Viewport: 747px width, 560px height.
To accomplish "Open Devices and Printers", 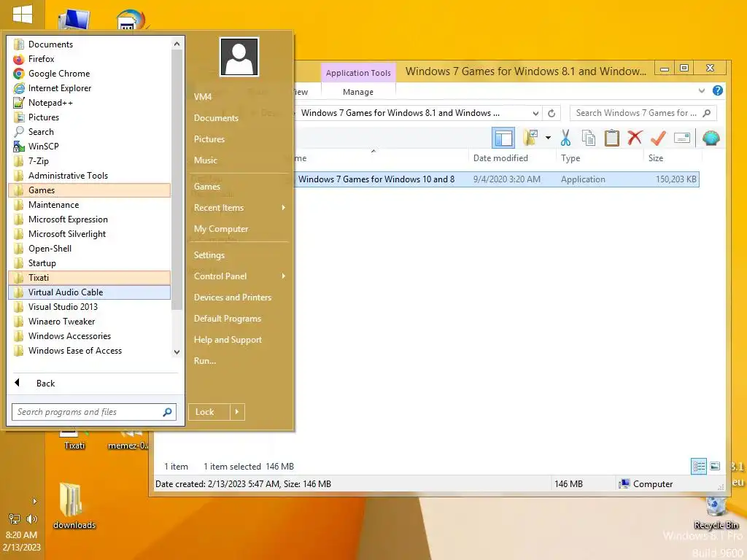I will [x=239, y=297].
